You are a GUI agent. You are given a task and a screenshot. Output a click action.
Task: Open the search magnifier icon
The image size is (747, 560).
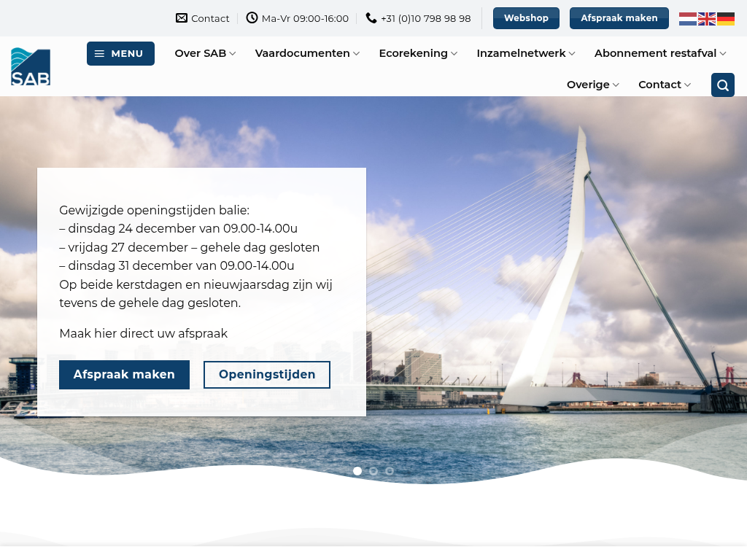click(x=722, y=85)
